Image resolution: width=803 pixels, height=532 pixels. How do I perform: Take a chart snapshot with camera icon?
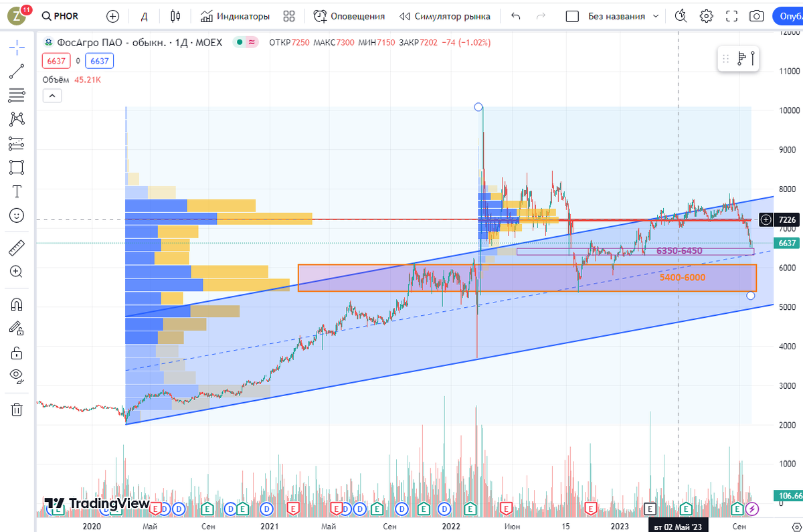point(757,16)
